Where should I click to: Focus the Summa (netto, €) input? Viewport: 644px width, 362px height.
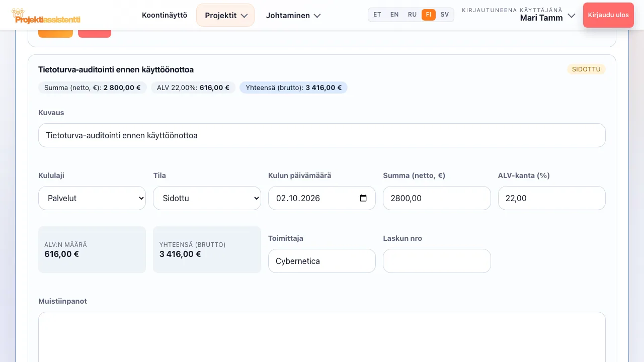tap(437, 198)
